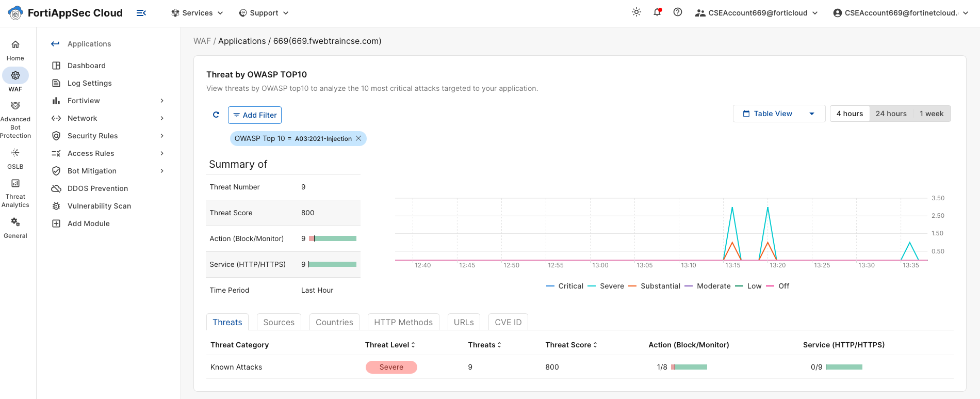Open the help question mark icon
The width and height of the screenshot is (980, 399).
point(678,12)
